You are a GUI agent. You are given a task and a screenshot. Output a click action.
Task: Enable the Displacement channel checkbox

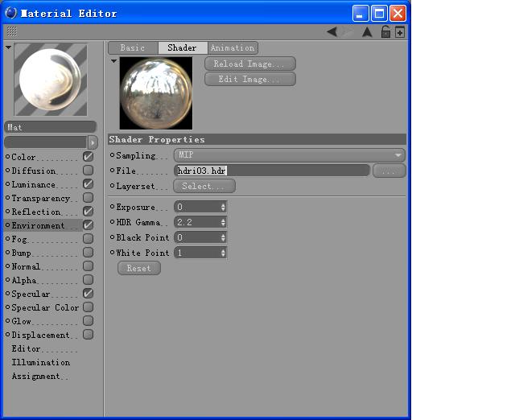pyautogui.click(x=88, y=334)
